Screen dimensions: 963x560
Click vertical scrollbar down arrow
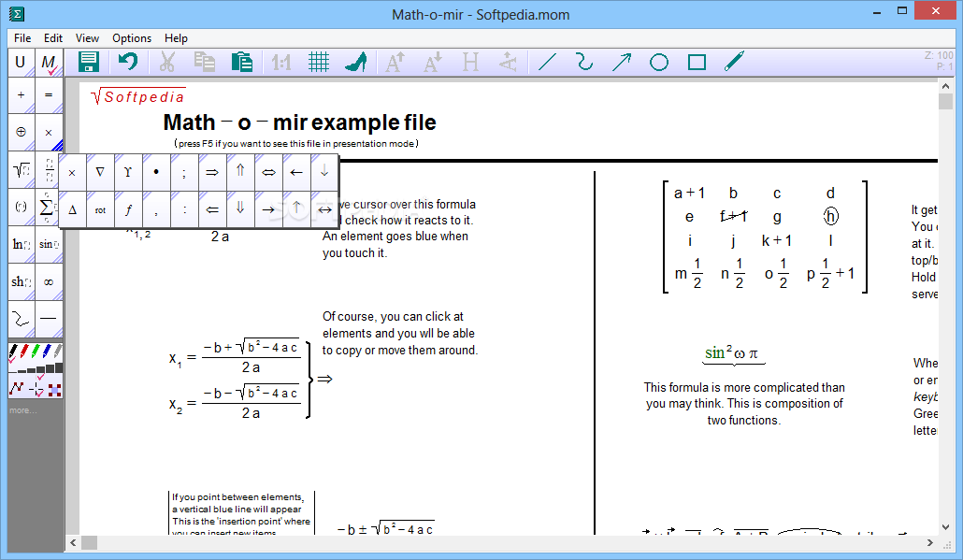coord(945,527)
